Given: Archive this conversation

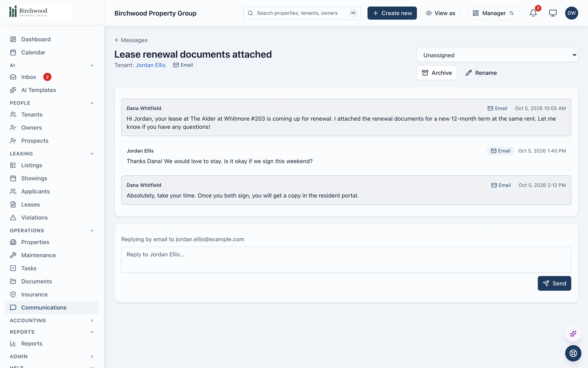Looking at the screenshot, I should [x=437, y=73].
